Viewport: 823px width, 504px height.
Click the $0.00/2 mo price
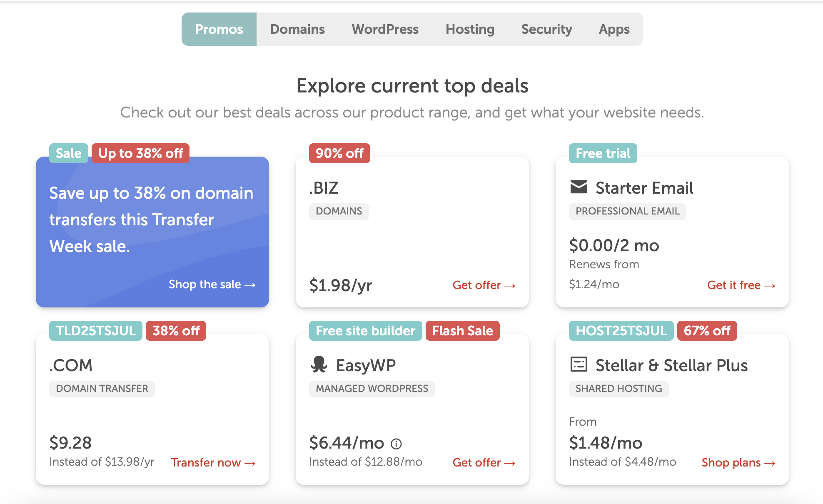(x=614, y=246)
